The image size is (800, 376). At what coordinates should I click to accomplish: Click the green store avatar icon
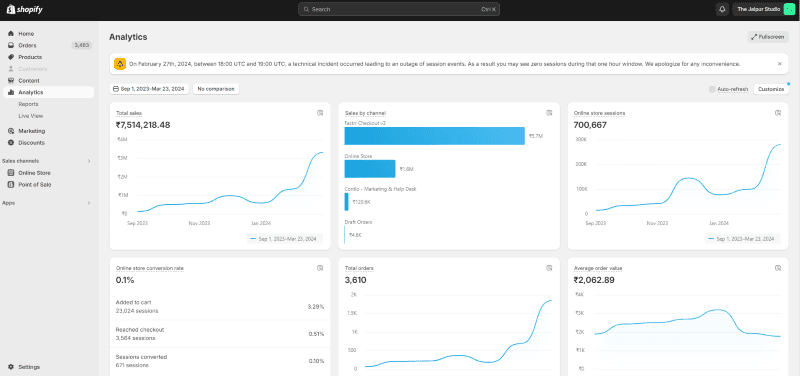(x=789, y=9)
